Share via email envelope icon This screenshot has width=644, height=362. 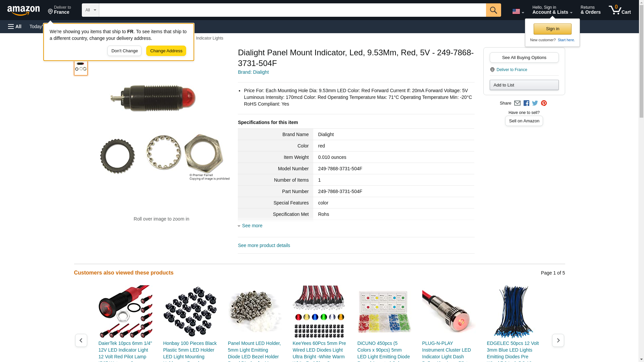click(x=517, y=103)
